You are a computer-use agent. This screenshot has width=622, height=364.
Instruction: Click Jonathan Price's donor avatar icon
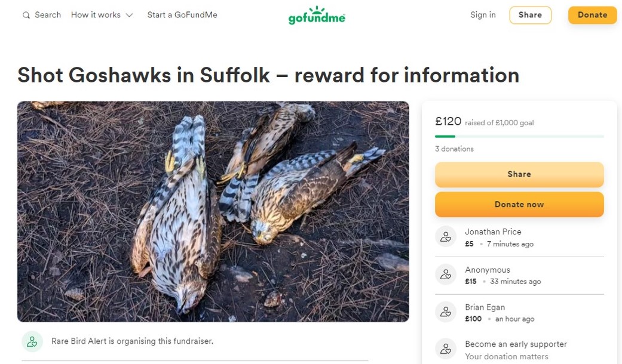(446, 237)
